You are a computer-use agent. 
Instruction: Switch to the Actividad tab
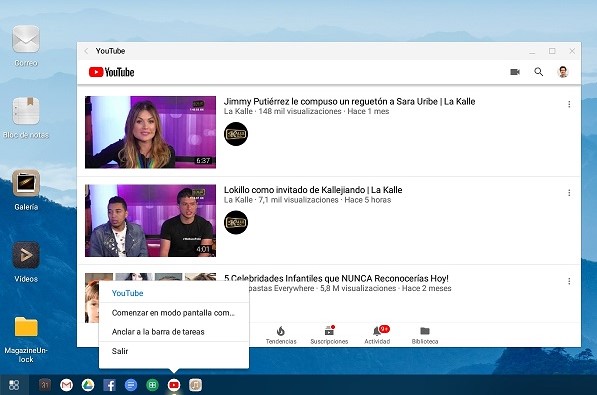tap(377, 335)
